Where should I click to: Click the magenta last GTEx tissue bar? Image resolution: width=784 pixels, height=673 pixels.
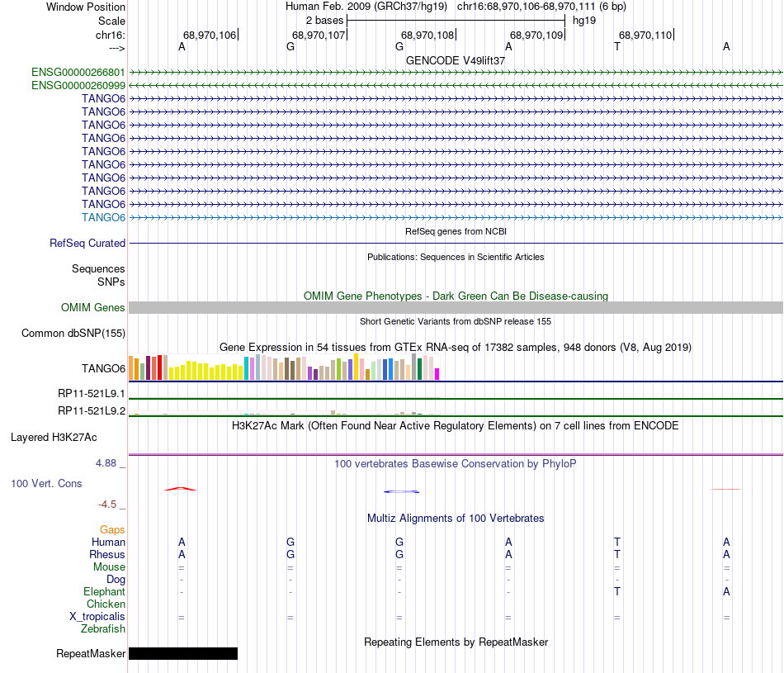click(x=437, y=374)
